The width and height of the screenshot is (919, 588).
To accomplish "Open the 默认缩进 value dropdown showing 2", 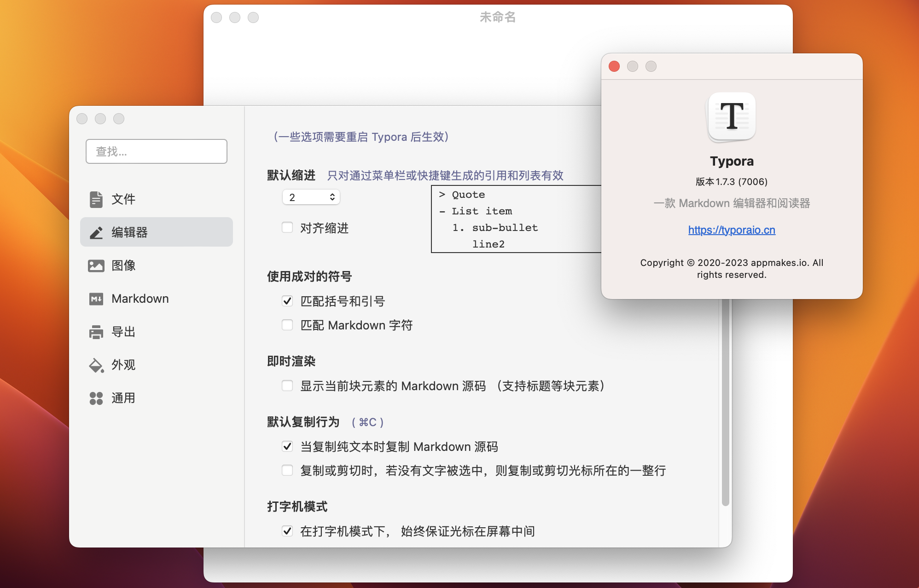I will pos(311,197).
